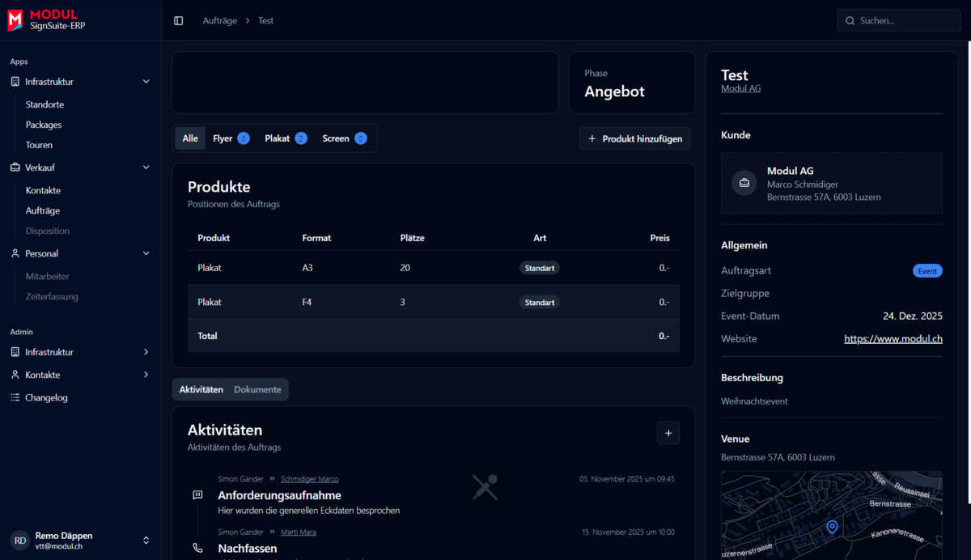The image size is (971, 560).
Task: Click the plus icon in Aktivitäten
Action: pyautogui.click(x=668, y=434)
